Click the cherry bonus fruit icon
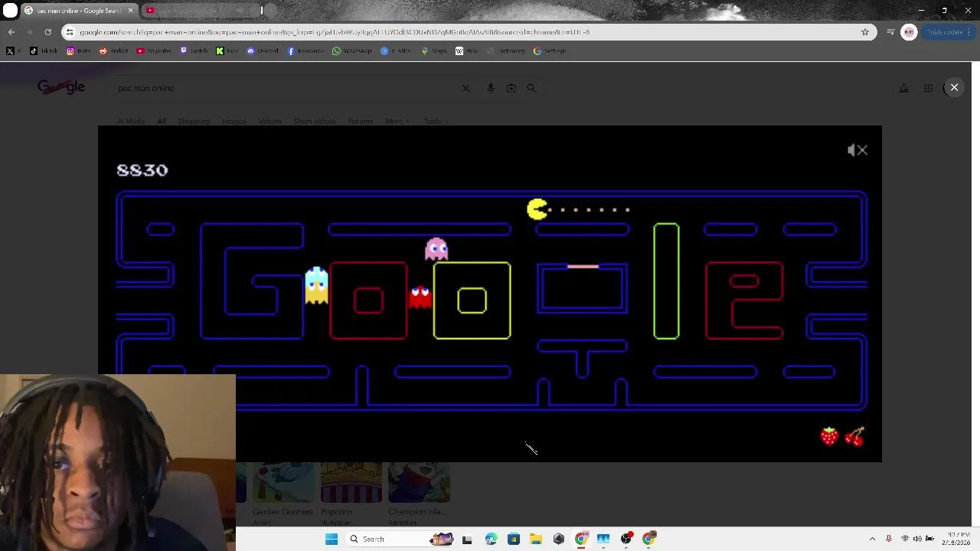 (x=854, y=436)
